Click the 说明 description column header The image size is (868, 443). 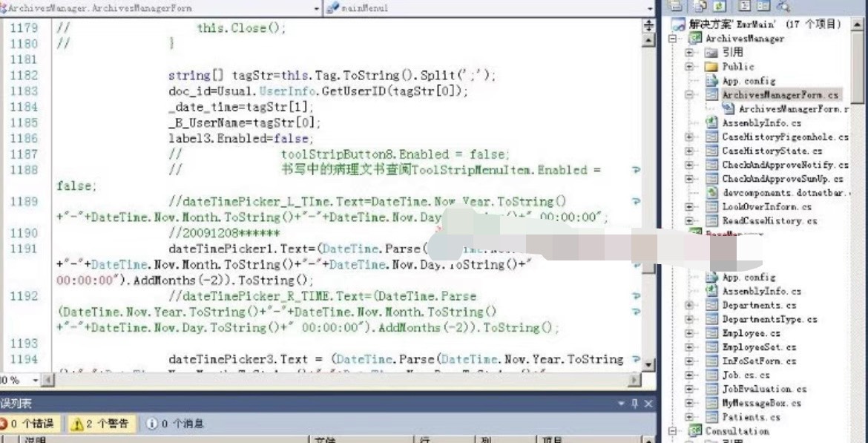[x=164, y=440]
